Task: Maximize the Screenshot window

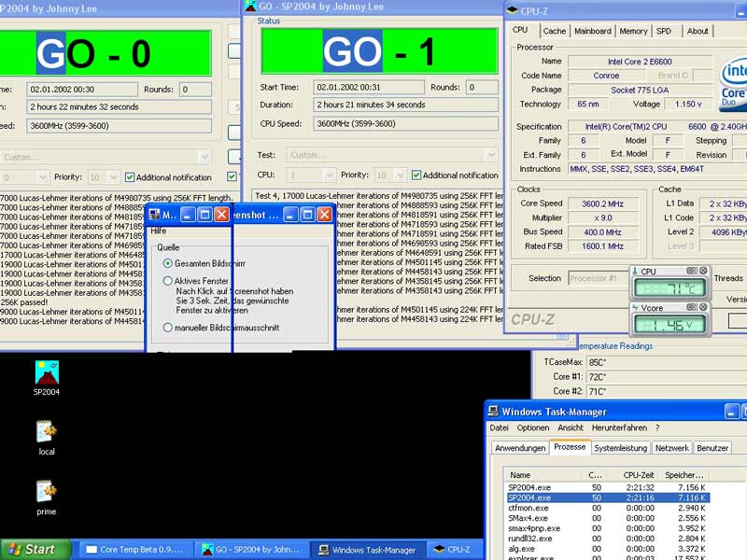Action: point(308,215)
